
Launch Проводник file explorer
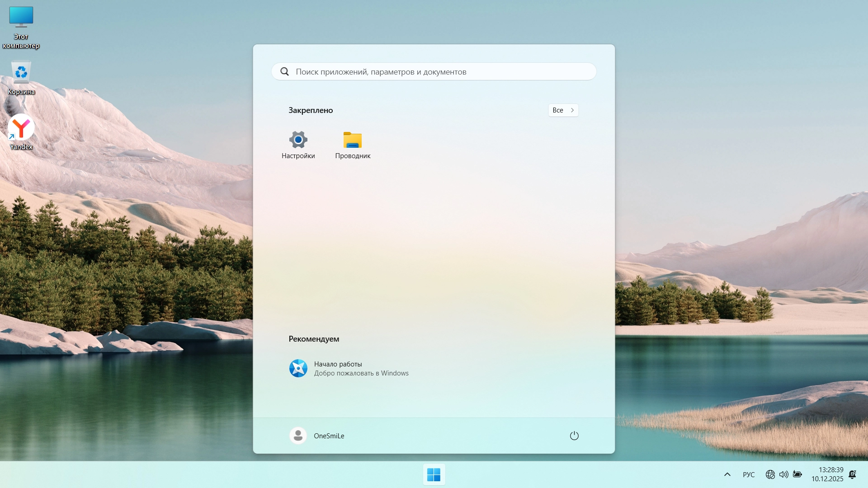(x=353, y=145)
